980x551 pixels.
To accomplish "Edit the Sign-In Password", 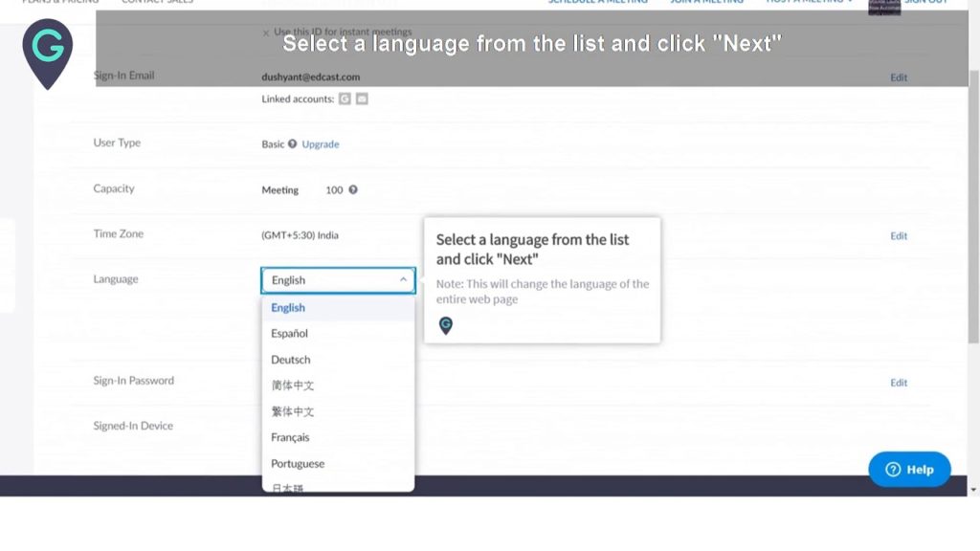I will (x=898, y=382).
